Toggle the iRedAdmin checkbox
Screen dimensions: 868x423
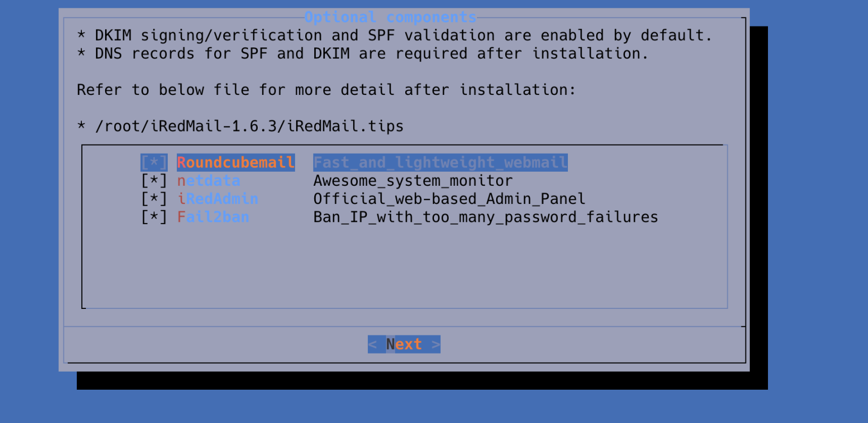click(154, 199)
